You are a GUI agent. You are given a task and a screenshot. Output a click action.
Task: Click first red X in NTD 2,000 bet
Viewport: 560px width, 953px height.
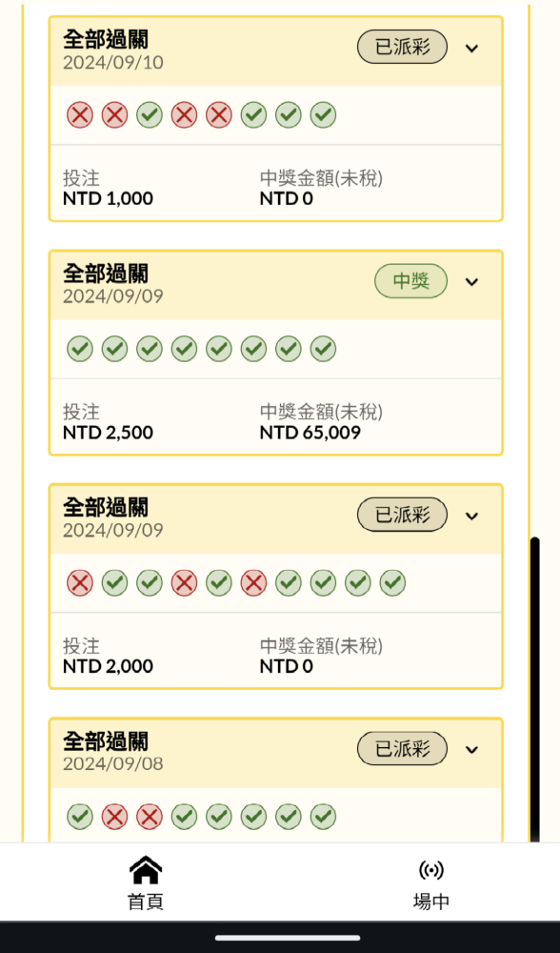point(80,583)
